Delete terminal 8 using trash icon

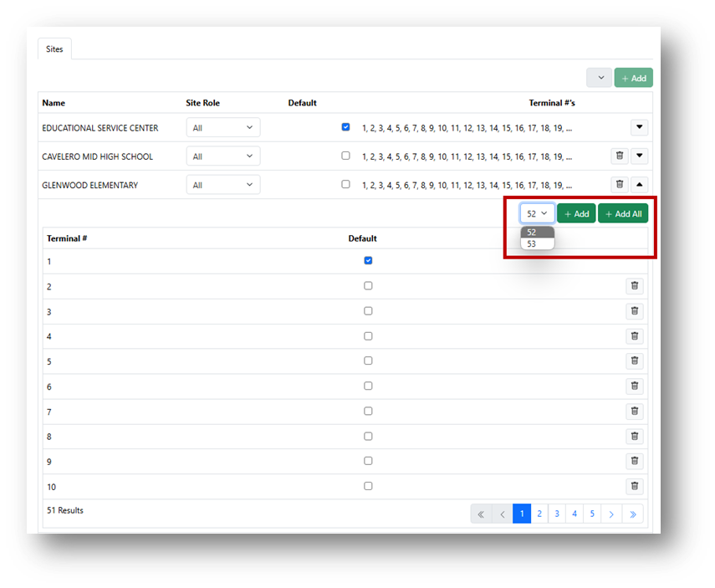point(634,437)
